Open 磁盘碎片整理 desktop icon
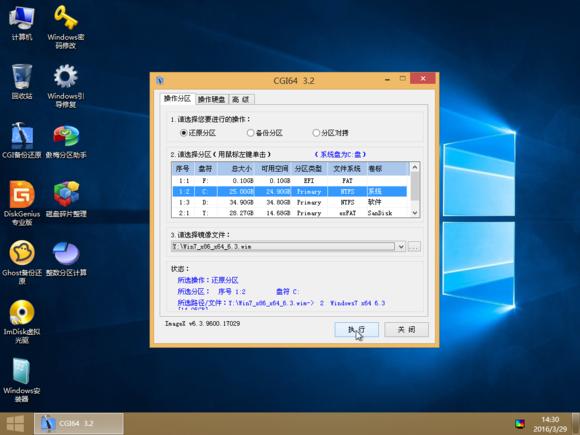The height and width of the screenshot is (435, 580). coord(66,199)
